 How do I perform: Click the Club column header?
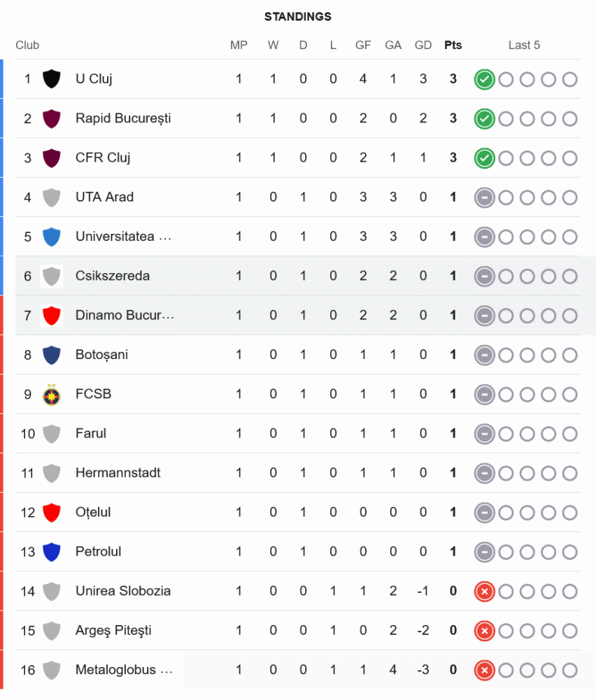click(x=27, y=45)
